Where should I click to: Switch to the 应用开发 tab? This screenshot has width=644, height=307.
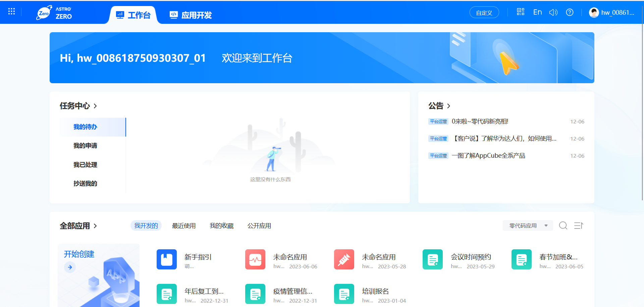coord(190,14)
